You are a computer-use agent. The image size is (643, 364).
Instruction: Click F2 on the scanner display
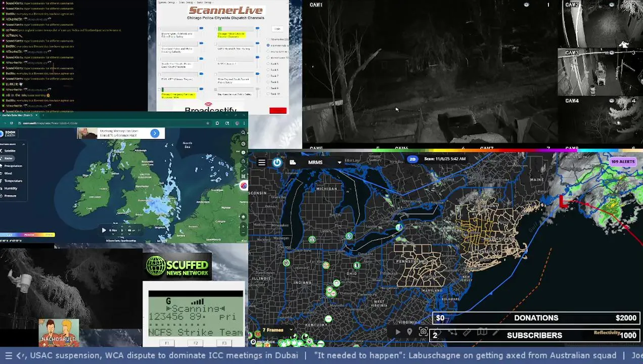coord(196,343)
